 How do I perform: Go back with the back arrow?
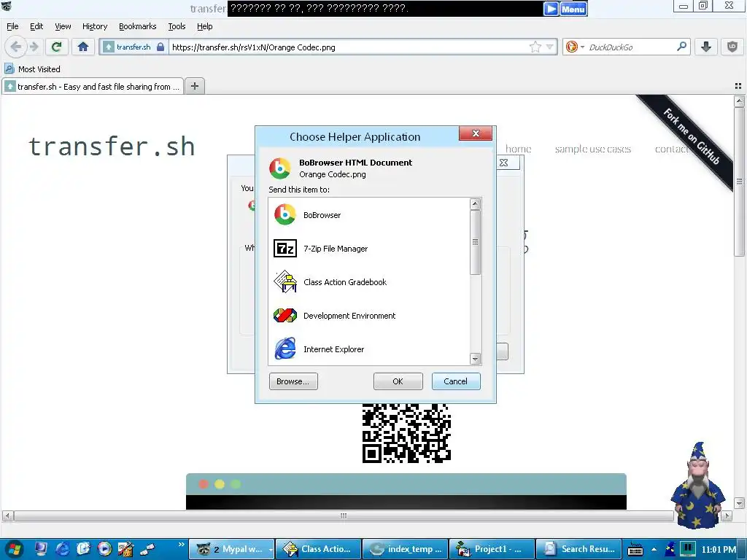click(x=16, y=47)
